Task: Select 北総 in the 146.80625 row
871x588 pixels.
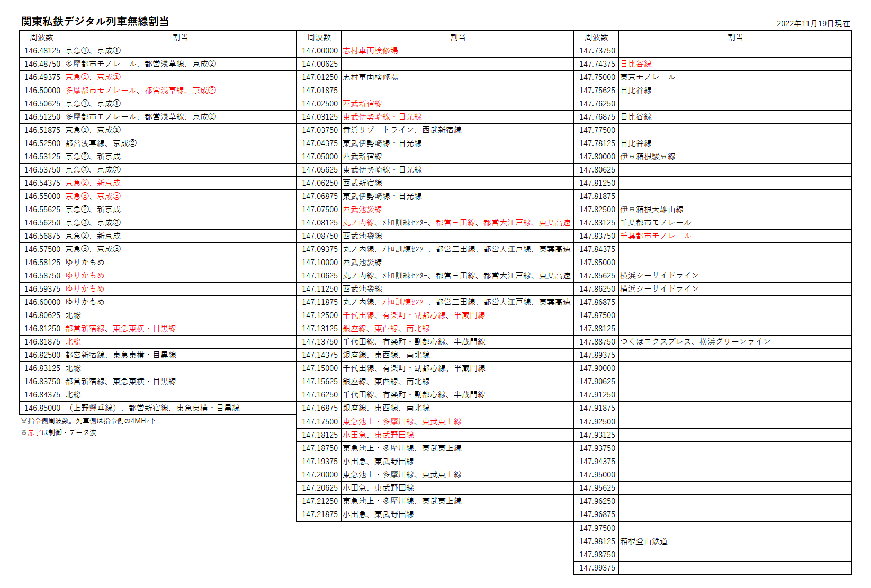Action: pyautogui.click(x=74, y=315)
